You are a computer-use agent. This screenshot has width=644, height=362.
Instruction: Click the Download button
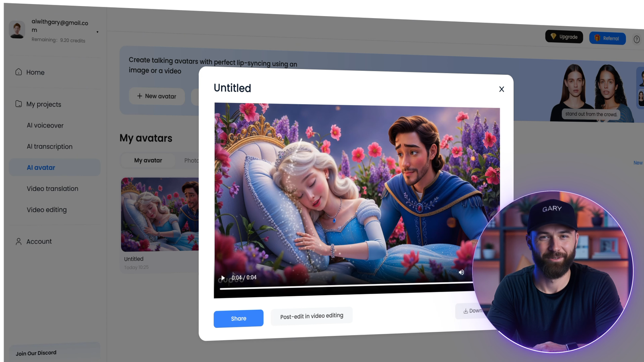pyautogui.click(x=470, y=311)
